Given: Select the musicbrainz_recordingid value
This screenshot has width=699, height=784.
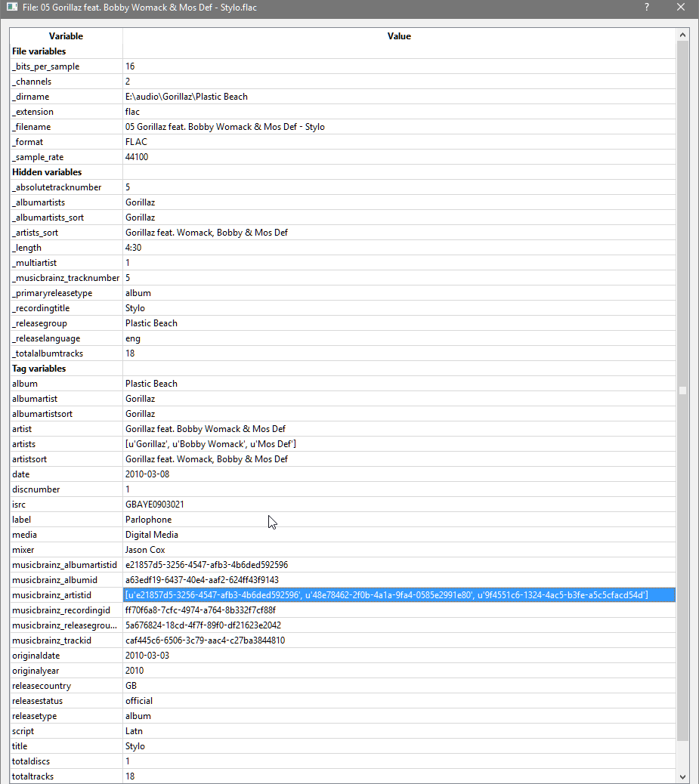Looking at the screenshot, I should tap(200, 610).
